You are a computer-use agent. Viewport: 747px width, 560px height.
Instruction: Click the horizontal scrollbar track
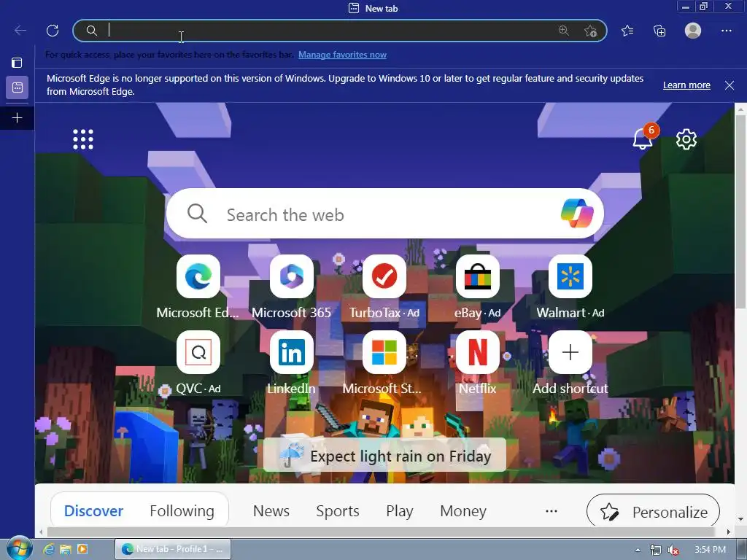[x=381, y=531]
